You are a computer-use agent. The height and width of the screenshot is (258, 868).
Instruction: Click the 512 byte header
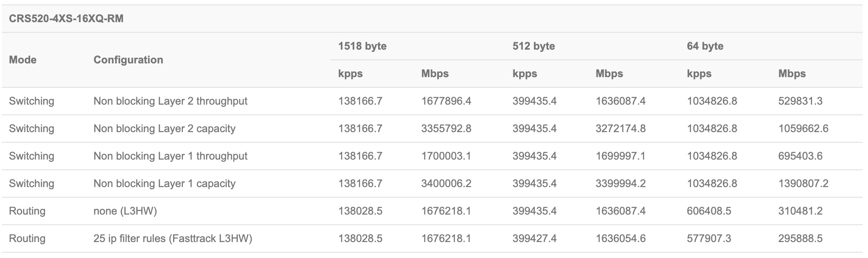[533, 46]
